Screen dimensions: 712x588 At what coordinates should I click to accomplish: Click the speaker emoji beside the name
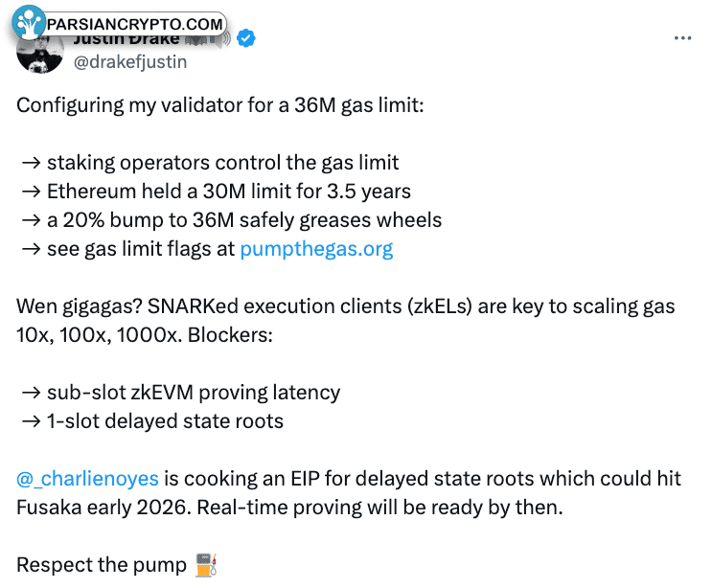point(222,40)
